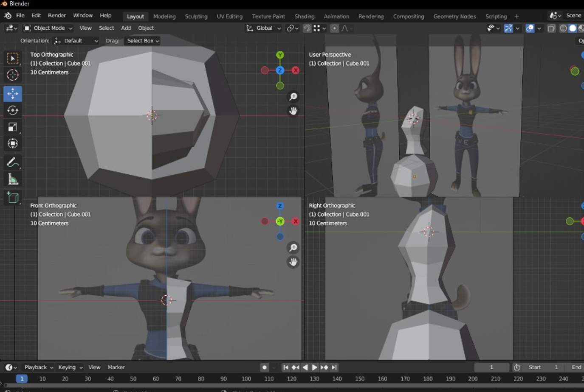The image size is (584, 392).
Task: Switch to the UV Editing workspace tab
Action: 230,16
